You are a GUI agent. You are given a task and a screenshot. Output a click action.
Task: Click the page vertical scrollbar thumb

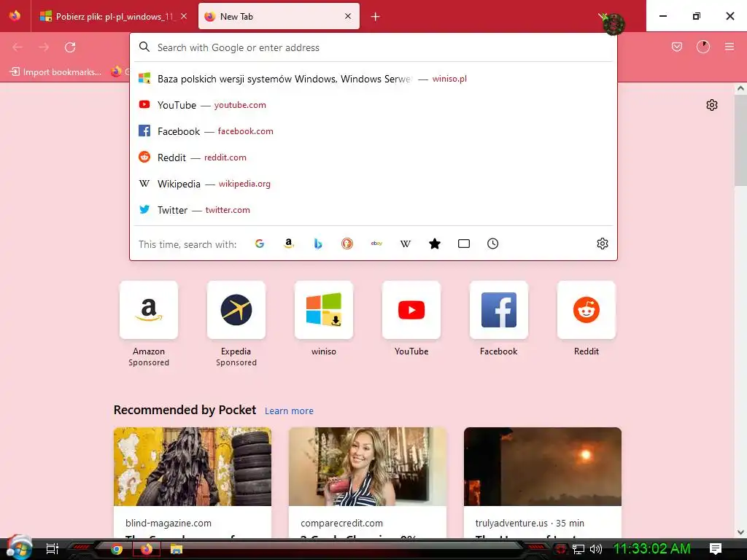tap(740, 141)
